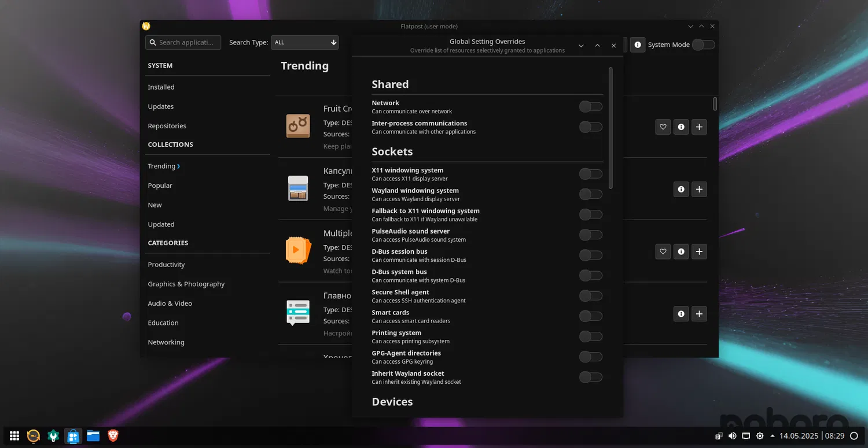
Task: Click the Flatpost app icon in the title bar
Action: tap(146, 26)
